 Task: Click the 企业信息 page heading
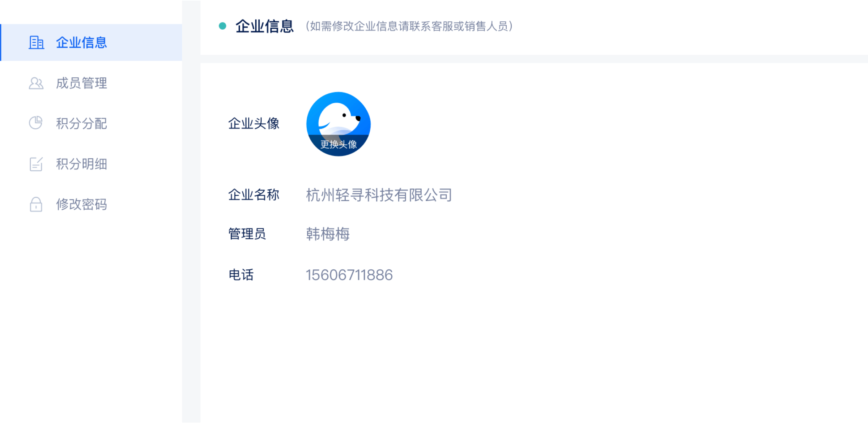click(x=265, y=26)
